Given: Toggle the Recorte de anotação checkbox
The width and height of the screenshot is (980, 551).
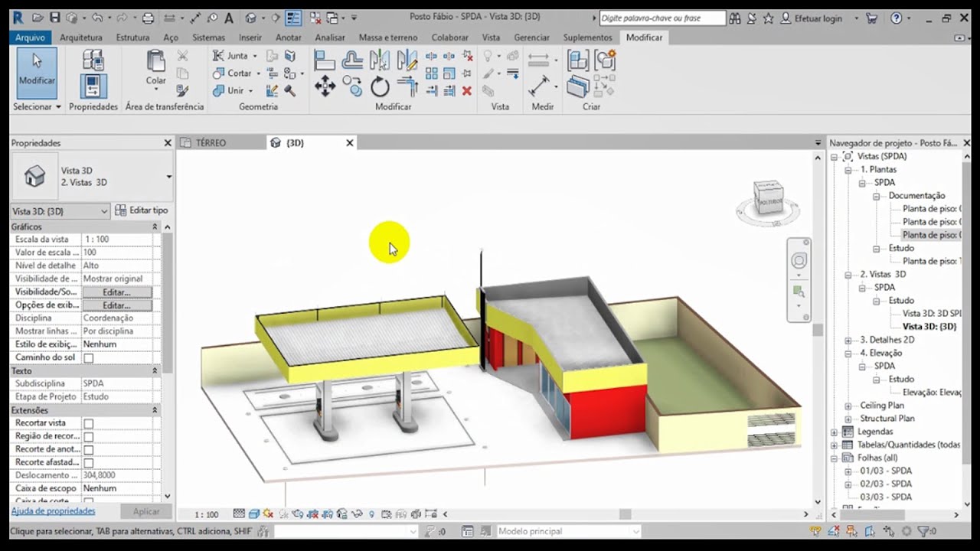Looking at the screenshot, I should (x=88, y=449).
